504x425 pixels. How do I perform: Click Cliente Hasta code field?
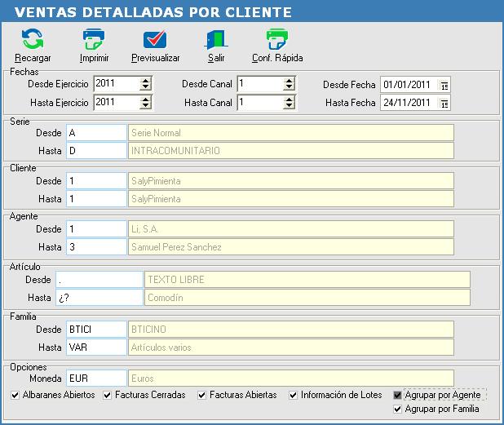(x=96, y=199)
